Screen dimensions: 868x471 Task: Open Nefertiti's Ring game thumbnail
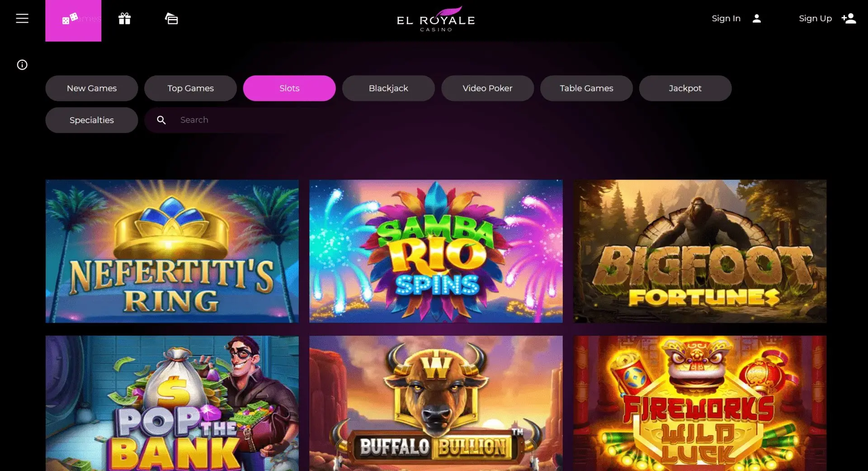click(x=172, y=251)
